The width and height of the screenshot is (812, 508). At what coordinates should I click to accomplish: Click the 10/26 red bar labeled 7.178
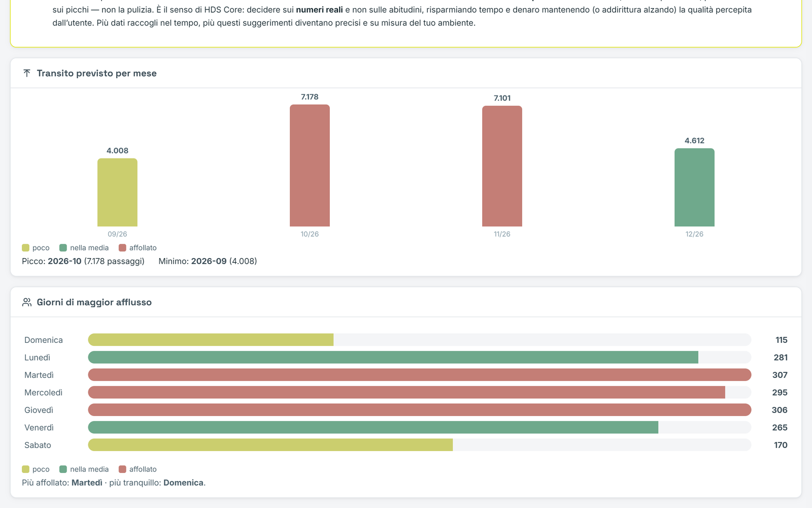pyautogui.click(x=310, y=166)
